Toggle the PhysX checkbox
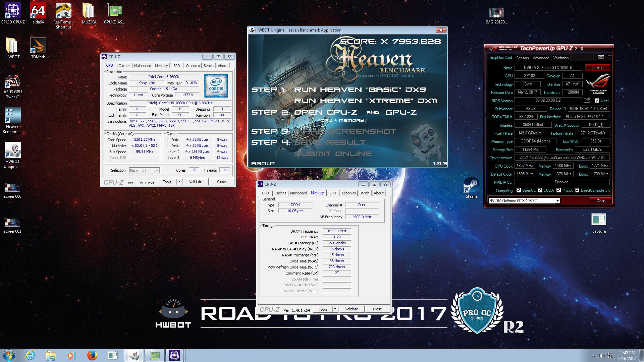This screenshot has height=362, width=644. click(558, 190)
